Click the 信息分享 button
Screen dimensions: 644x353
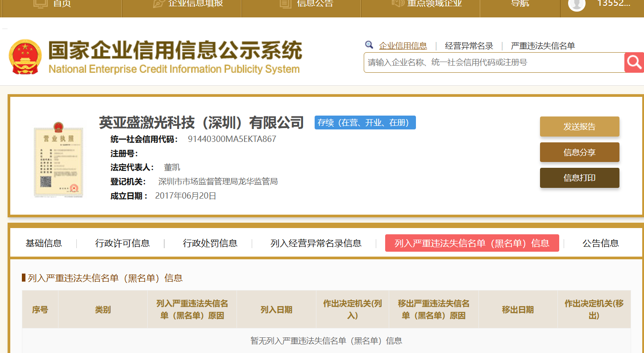pyautogui.click(x=580, y=152)
